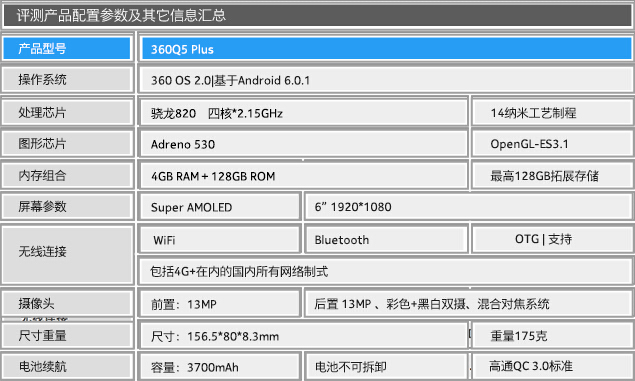Click the WiFi cell
The image size is (635, 381).
click(x=220, y=240)
